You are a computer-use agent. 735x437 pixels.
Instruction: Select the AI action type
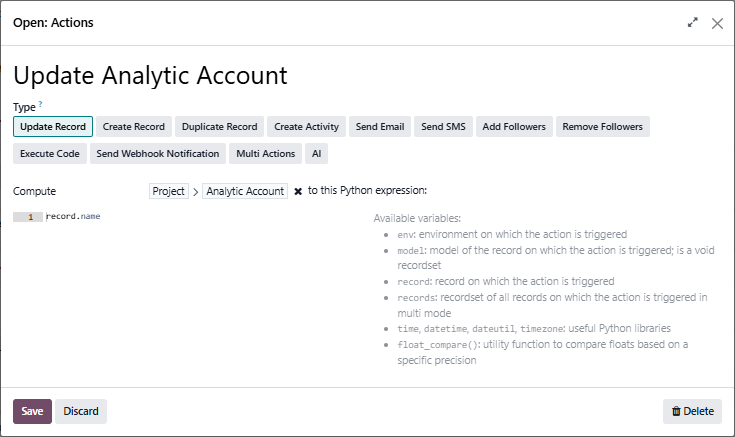316,154
